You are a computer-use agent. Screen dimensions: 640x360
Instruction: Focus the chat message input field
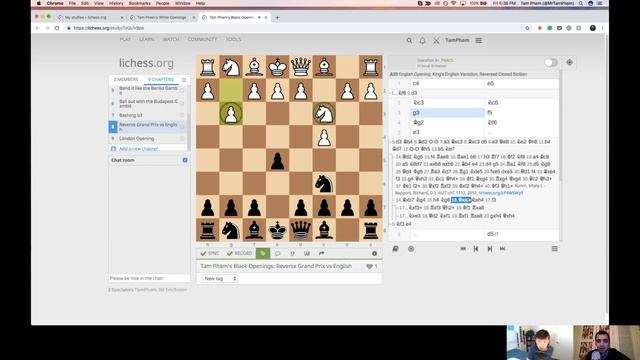pos(149,278)
